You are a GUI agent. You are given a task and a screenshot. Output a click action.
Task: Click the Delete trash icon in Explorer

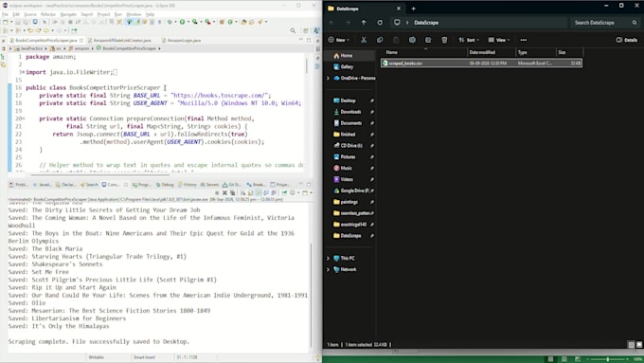coord(444,40)
